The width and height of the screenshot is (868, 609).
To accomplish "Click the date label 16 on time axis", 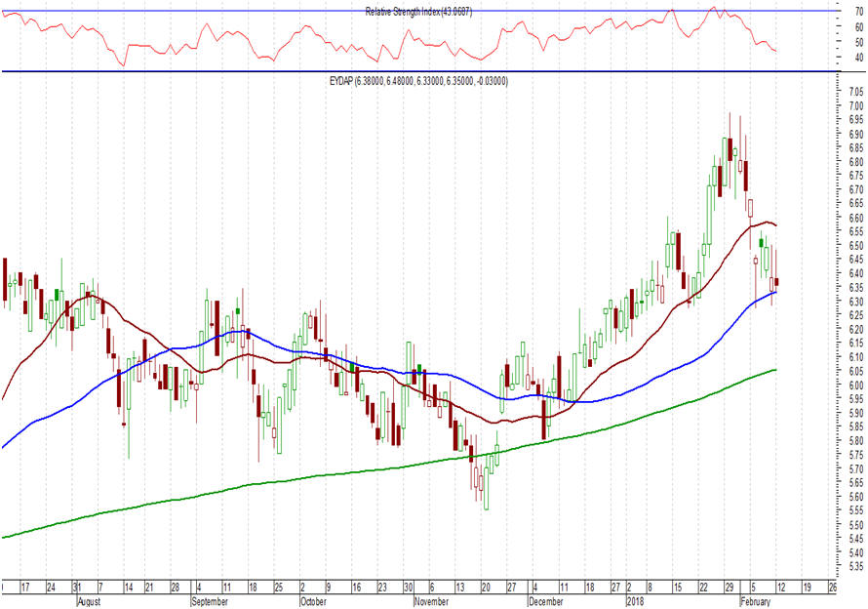I will tap(357, 587).
